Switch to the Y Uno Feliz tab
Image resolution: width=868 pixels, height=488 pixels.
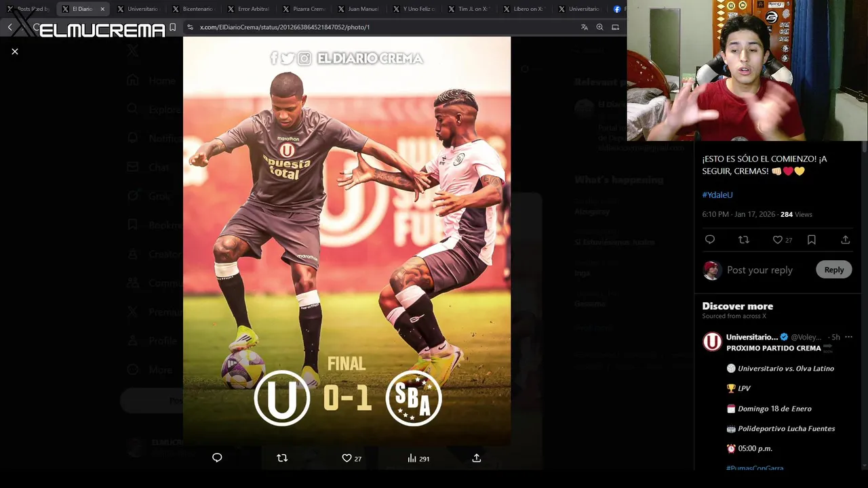click(x=414, y=9)
